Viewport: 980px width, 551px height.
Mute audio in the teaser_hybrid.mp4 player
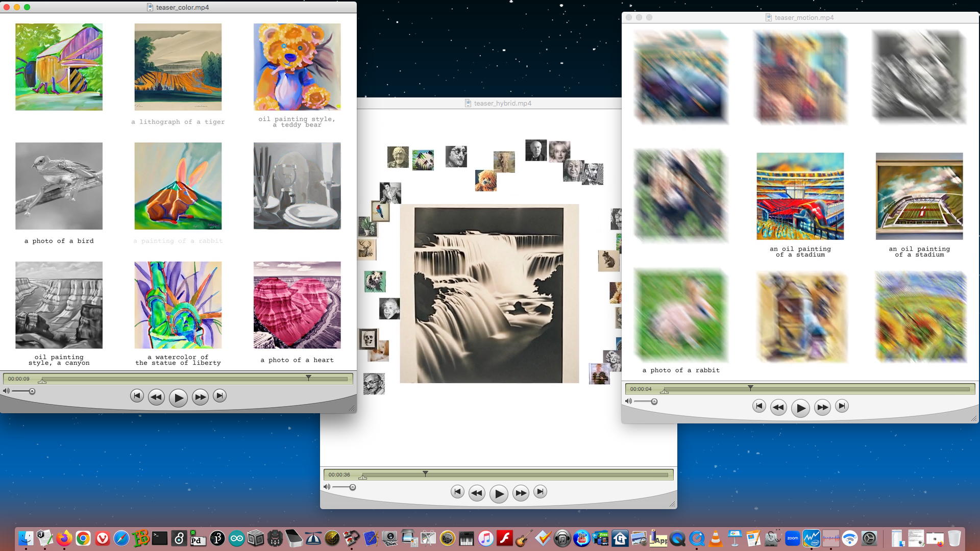click(x=327, y=487)
